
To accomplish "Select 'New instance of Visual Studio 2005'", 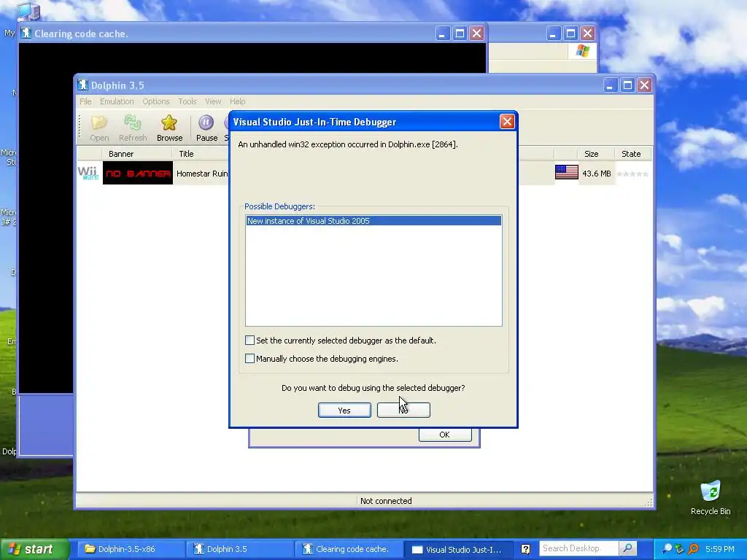I will click(373, 220).
